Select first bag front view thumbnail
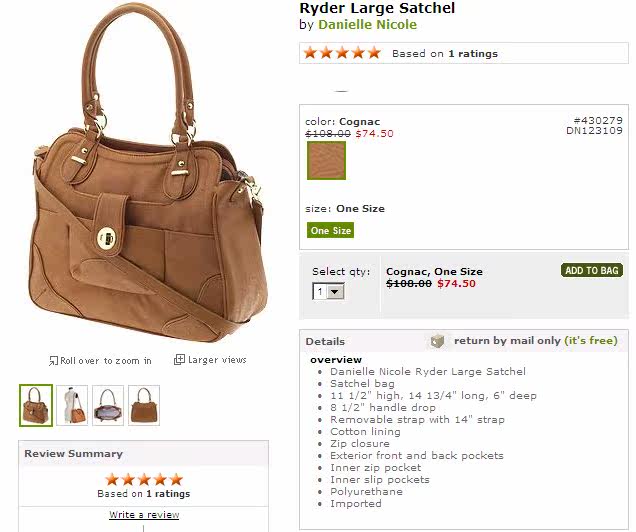This screenshot has width=636, height=532. click(36, 405)
